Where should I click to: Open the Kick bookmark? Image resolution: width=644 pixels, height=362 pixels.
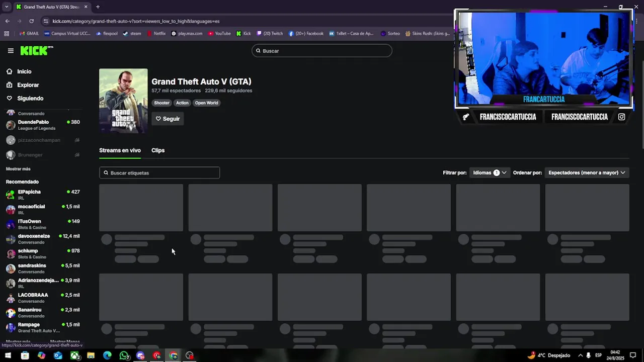click(x=244, y=34)
